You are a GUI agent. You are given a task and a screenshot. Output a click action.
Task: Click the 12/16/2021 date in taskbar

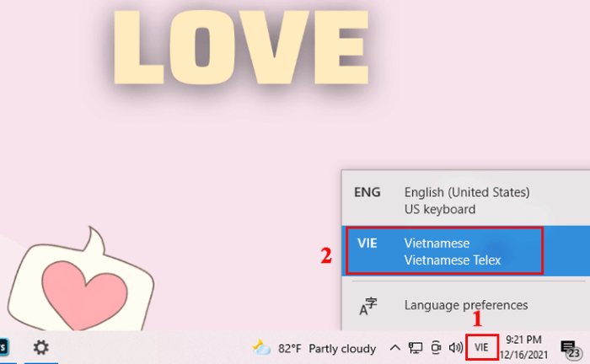click(x=524, y=355)
